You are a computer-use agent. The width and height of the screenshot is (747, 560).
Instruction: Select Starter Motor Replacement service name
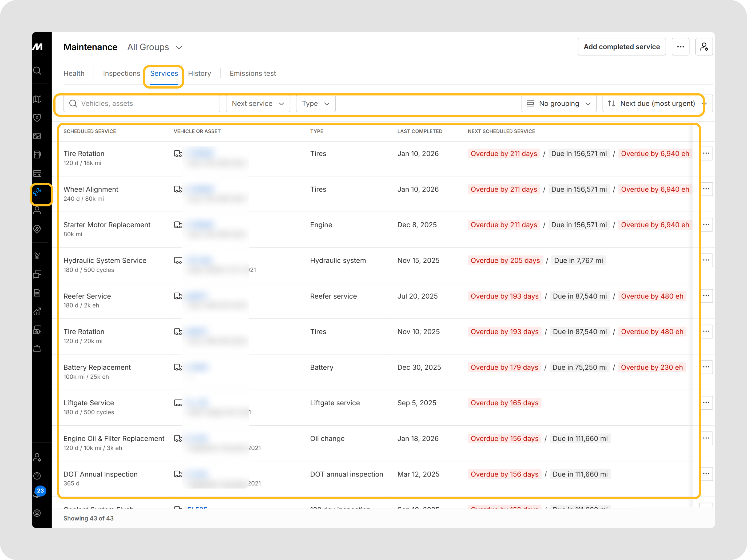pos(107,225)
